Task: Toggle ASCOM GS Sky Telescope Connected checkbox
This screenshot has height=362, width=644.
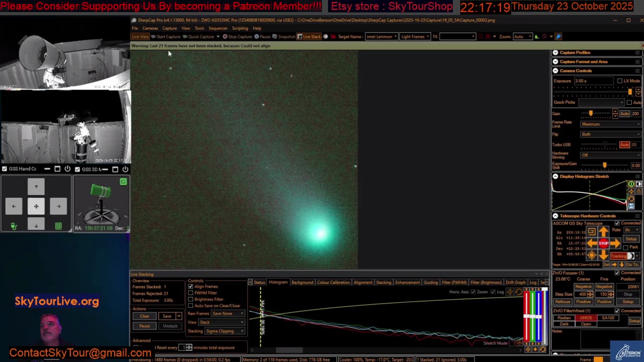Action: [617, 223]
